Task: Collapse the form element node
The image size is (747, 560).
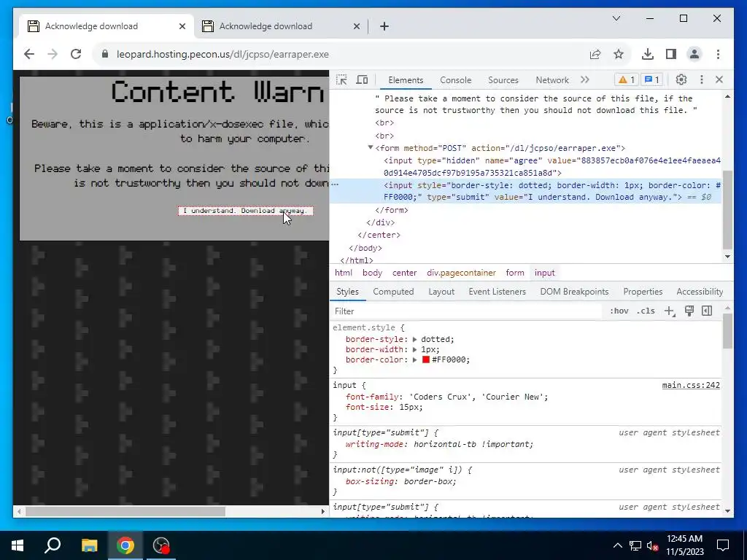Action: click(x=370, y=147)
